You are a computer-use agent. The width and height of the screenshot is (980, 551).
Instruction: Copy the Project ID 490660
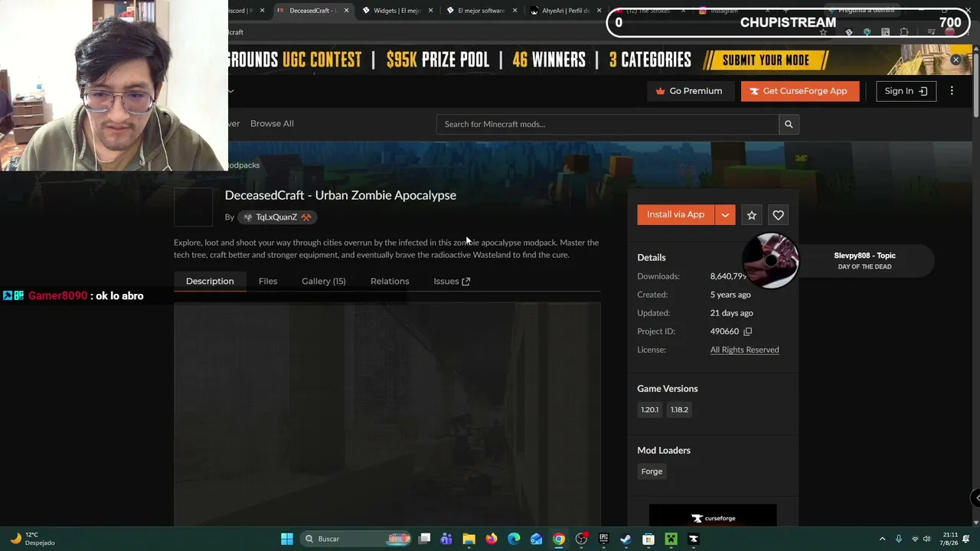tap(748, 331)
